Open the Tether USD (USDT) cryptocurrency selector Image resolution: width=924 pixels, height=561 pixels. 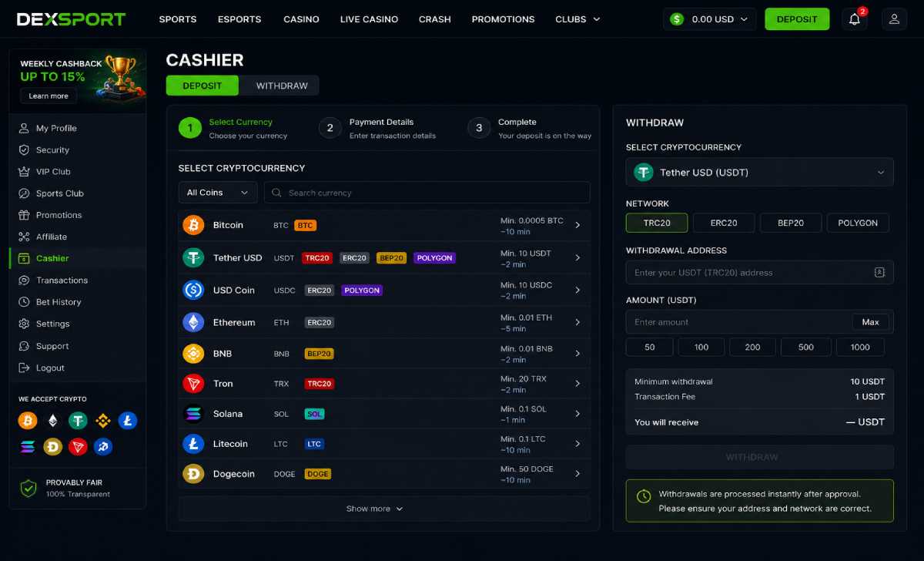pos(760,173)
